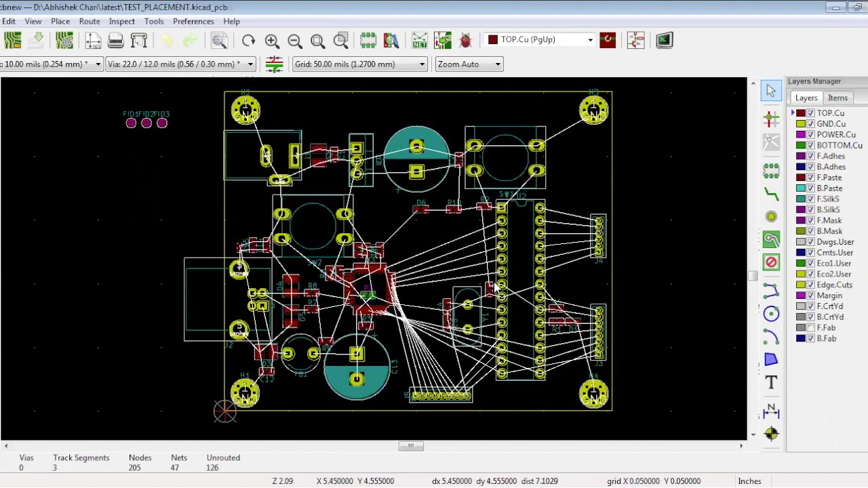Enable the F.Fab layer checkbox

click(809, 327)
